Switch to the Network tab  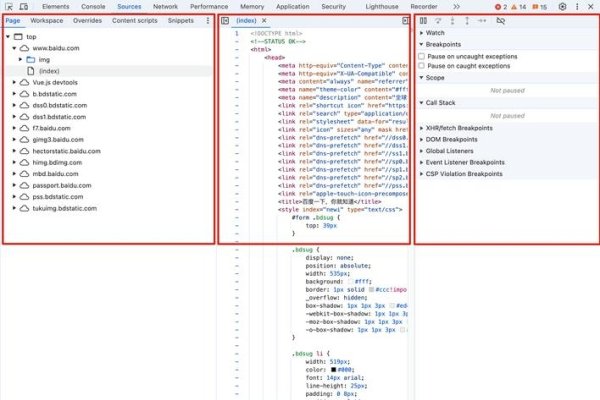pyautogui.click(x=165, y=6)
